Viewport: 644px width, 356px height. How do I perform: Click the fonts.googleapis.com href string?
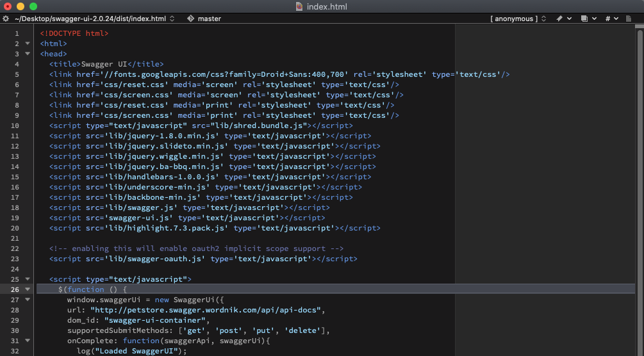click(224, 74)
